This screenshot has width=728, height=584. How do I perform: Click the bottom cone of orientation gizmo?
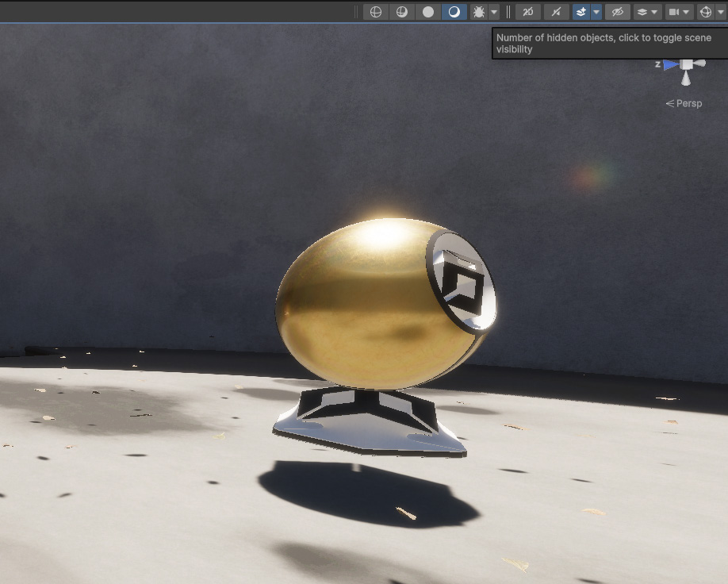[x=686, y=79]
